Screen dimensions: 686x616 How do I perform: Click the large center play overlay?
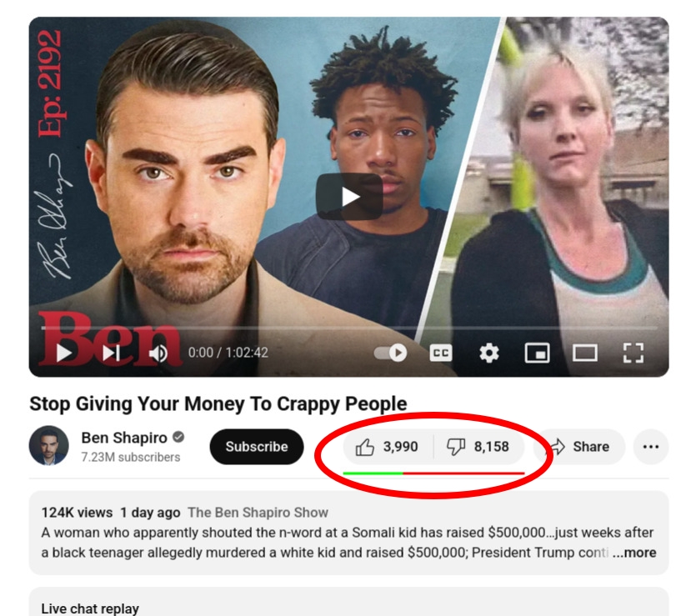349,197
